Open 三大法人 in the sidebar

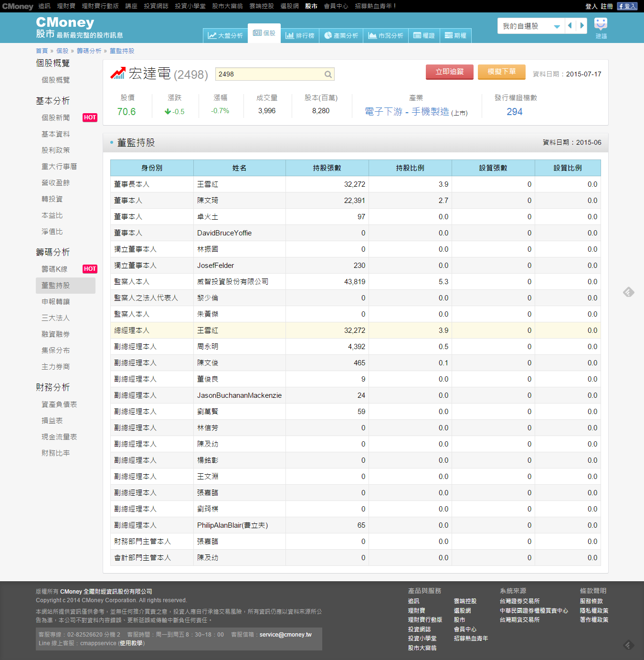pyautogui.click(x=55, y=318)
